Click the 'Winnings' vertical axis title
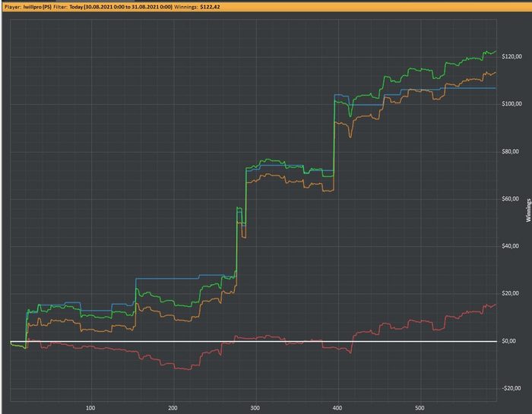Viewport: 532px width, 414px height. tap(528, 210)
